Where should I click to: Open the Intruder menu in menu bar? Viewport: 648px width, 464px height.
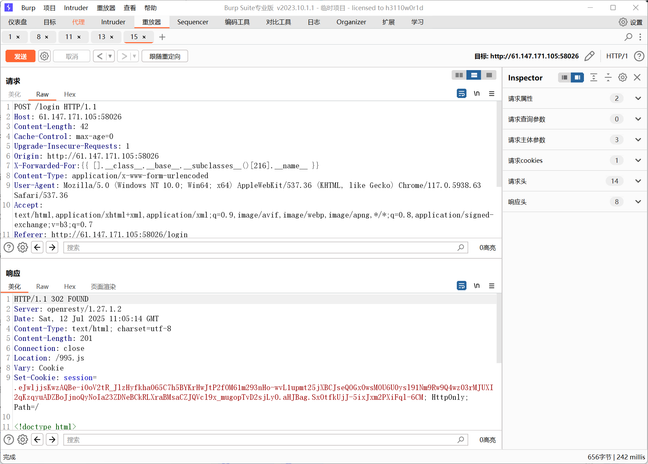76,7
